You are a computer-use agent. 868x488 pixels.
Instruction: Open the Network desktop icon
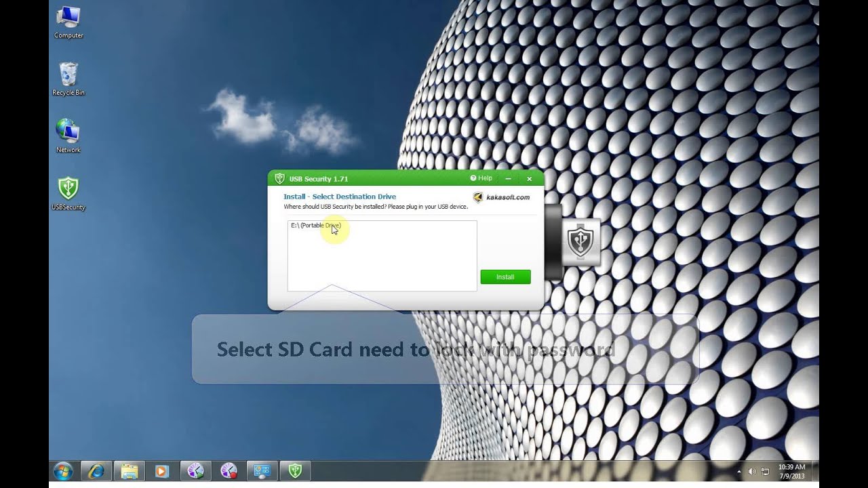pos(68,136)
